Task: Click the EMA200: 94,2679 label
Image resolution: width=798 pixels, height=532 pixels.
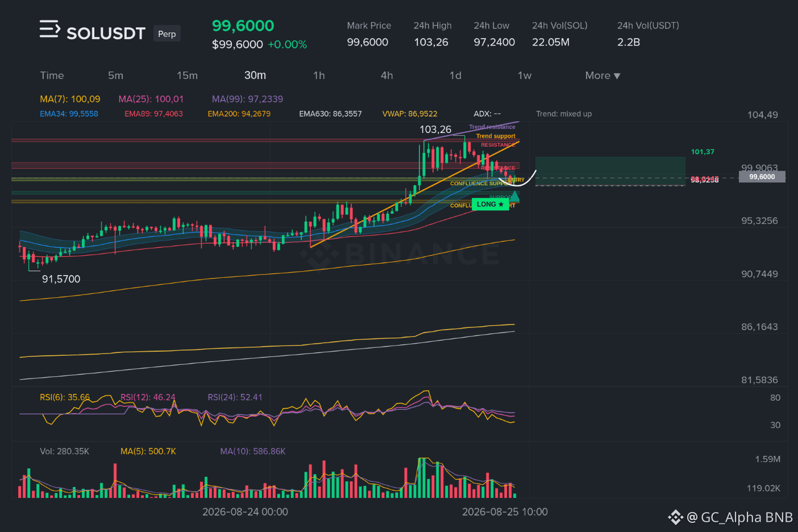Action: click(x=239, y=114)
